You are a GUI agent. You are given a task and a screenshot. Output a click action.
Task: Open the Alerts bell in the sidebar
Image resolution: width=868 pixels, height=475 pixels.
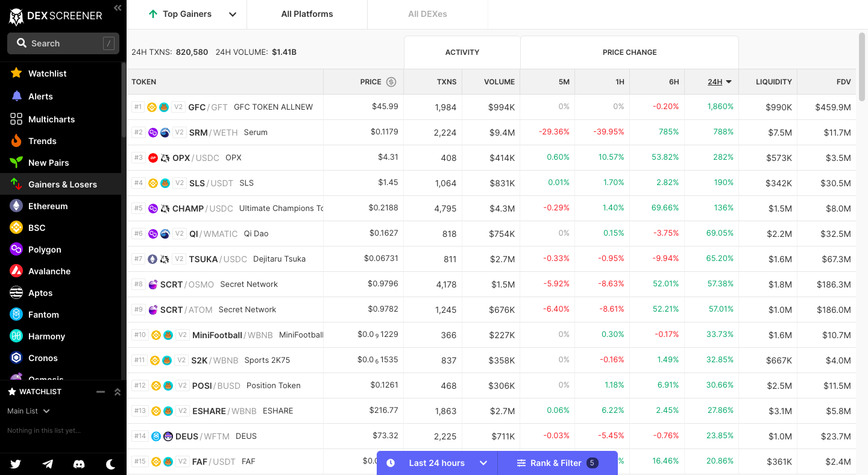coord(60,96)
